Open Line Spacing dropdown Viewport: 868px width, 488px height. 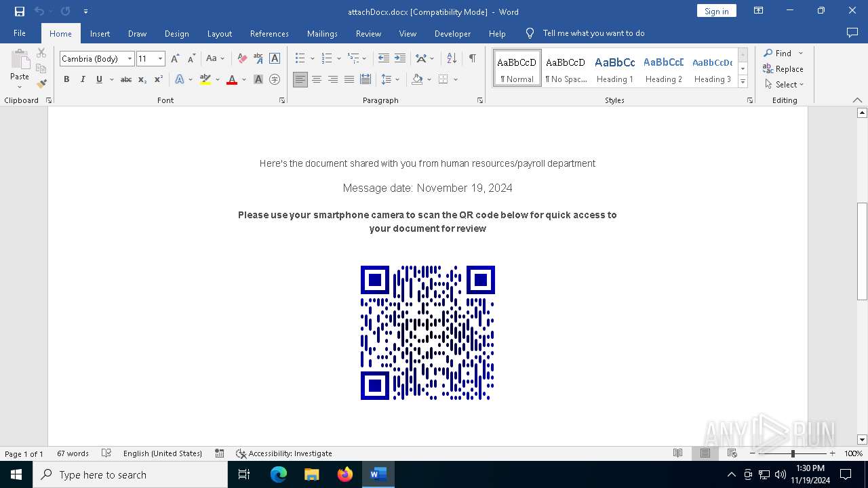pos(391,79)
